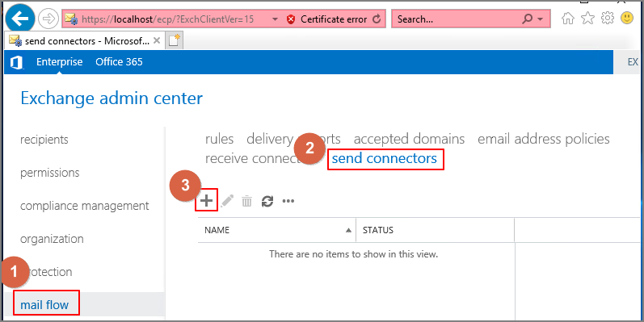
Task: Click the Certificate error text
Action: click(x=334, y=19)
